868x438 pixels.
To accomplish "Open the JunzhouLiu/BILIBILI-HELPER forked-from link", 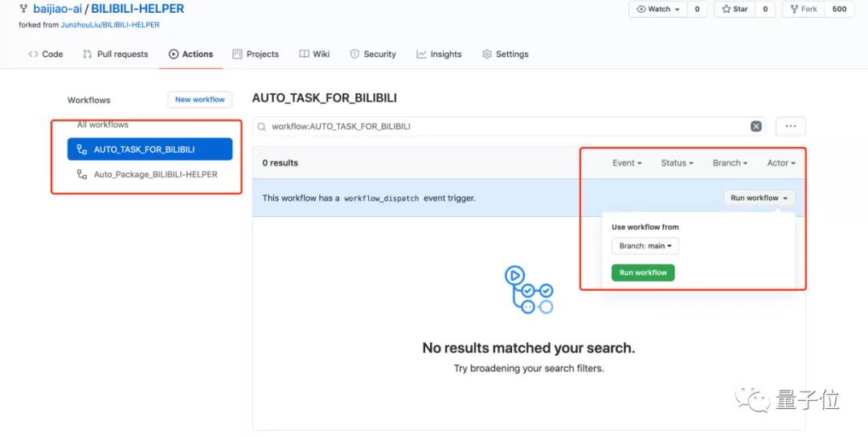I will point(110,25).
